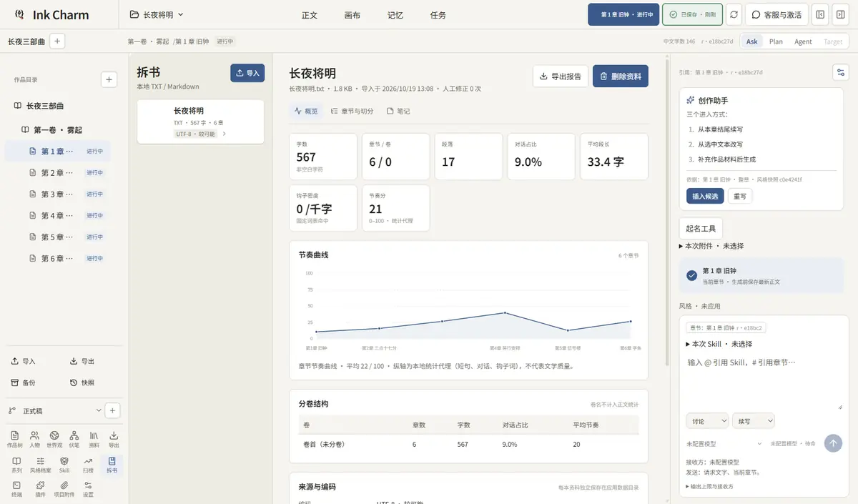Switch assistant mode to Agent
This screenshot has height=504, width=858.
[803, 41]
